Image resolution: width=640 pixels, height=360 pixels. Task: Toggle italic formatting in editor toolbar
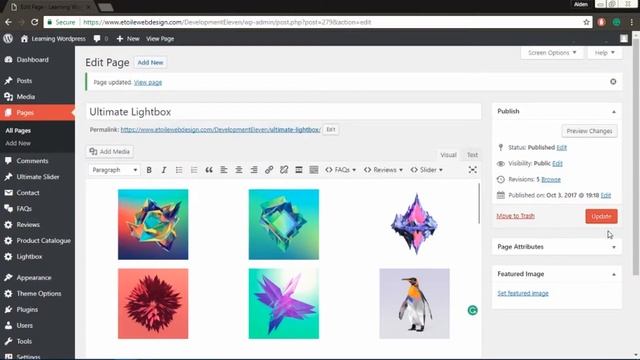pyautogui.click(x=164, y=170)
